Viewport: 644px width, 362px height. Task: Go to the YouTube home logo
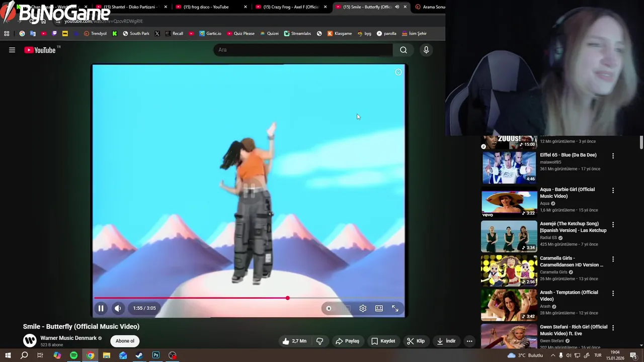point(40,50)
